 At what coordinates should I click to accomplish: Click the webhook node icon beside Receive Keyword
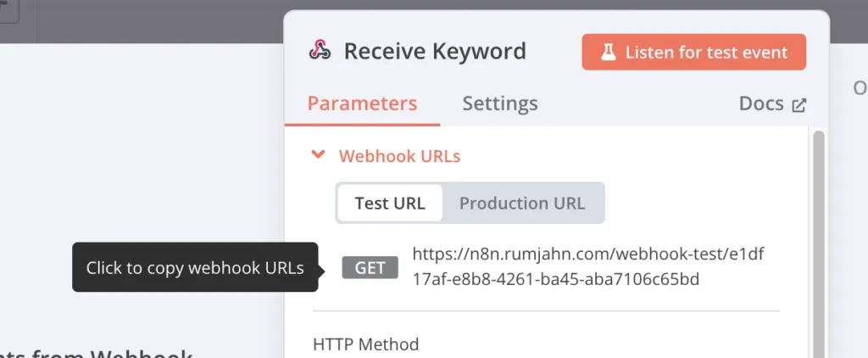coord(320,51)
